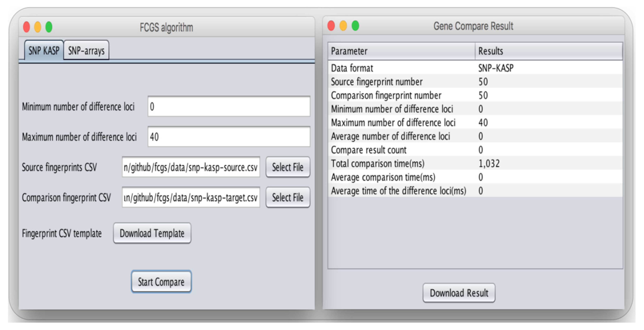Minimize the Gene Compare Result window
This screenshot has height=330, width=644.
point(343,26)
